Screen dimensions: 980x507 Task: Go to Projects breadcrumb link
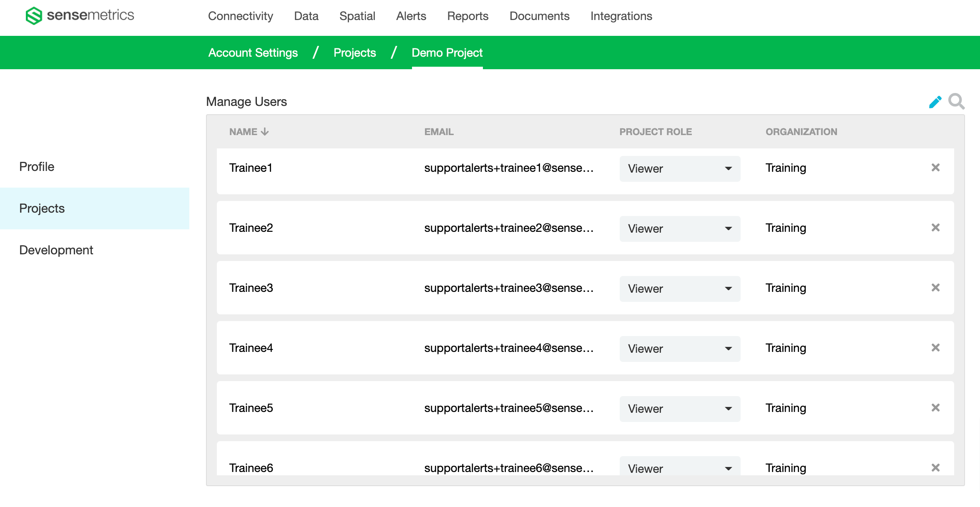click(x=355, y=53)
